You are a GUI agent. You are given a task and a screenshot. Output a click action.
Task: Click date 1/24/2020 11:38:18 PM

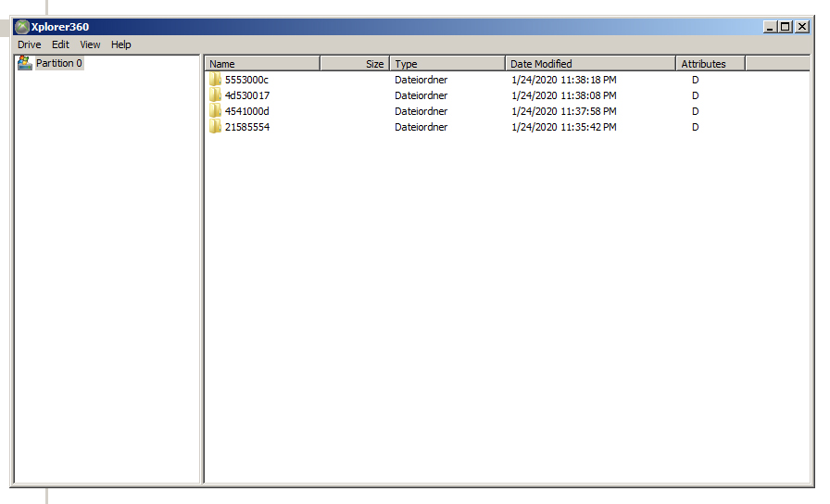pyautogui.click(x=564, y=80)
